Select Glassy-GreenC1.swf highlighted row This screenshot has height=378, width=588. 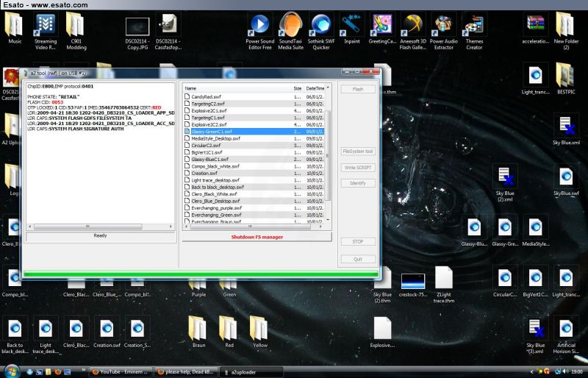point(254,132)
